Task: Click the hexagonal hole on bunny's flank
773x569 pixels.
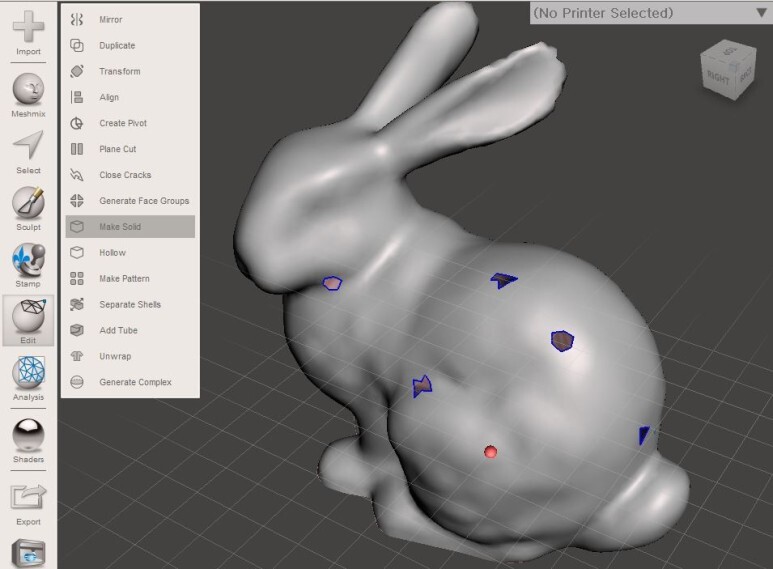Action: (x=562, y=341)
